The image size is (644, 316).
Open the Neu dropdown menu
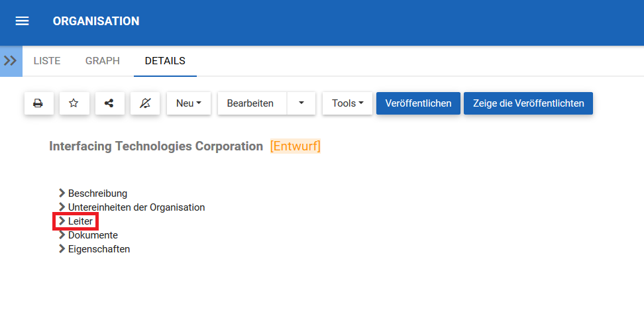pos(189,103)
